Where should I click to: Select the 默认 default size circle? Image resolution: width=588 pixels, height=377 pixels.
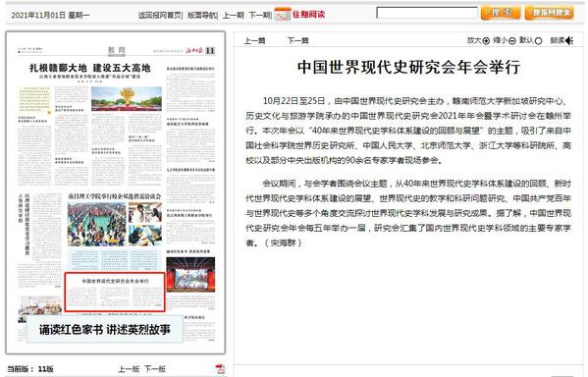click(x=538, y=41)
